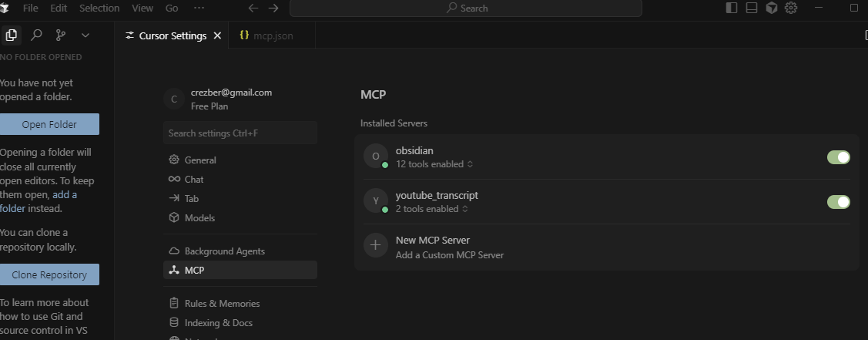Click the cube icon in title bar
Image resolution: width=868 pixels, height=340 pixels.
(x=771, y=8)
